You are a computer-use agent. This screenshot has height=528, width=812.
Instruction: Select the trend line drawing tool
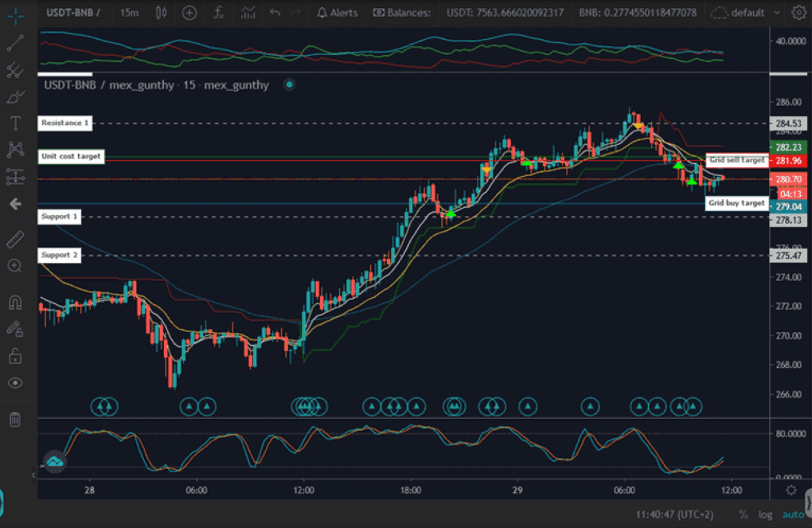point(15,44)
